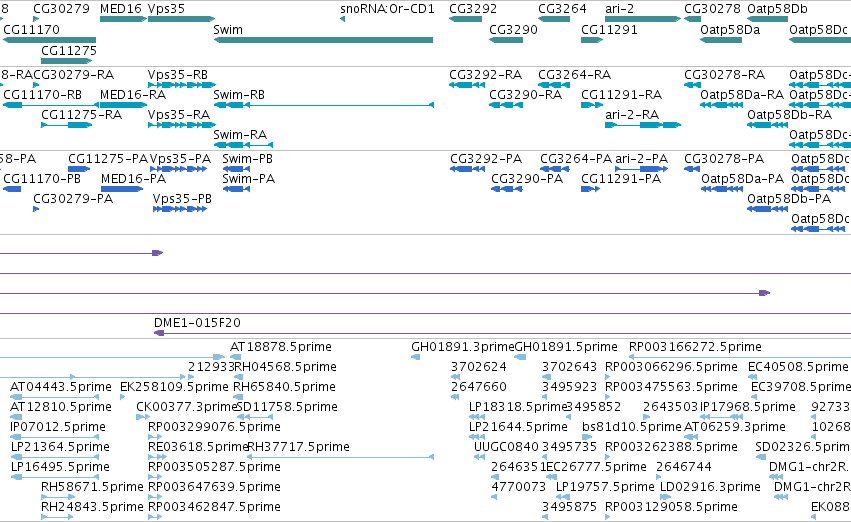Screen dimensions: 851x522
Task: Click EST LP21364.5prime
Action: 55,457
